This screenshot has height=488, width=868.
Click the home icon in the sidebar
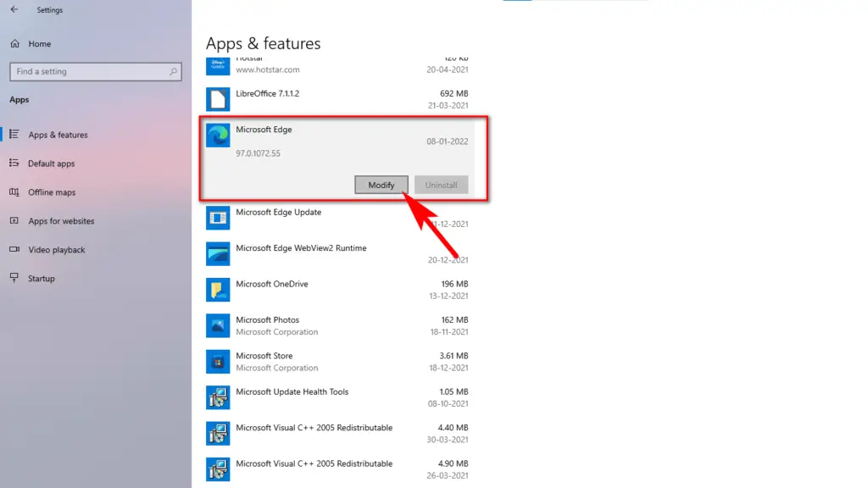tap(15, 44)
